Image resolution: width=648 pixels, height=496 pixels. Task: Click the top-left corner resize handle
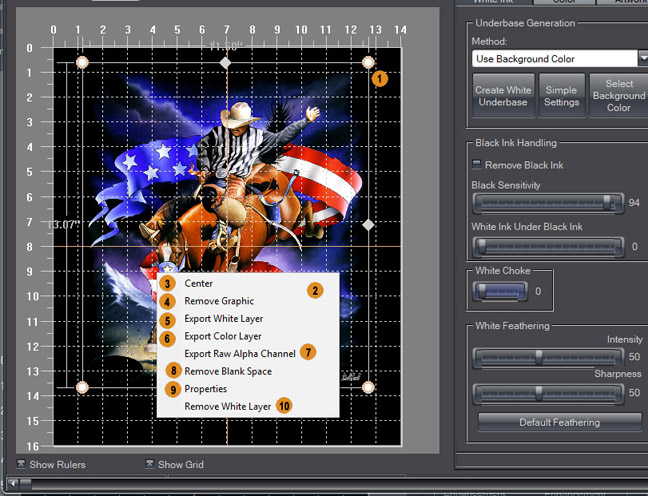click(x=82, y=62)
